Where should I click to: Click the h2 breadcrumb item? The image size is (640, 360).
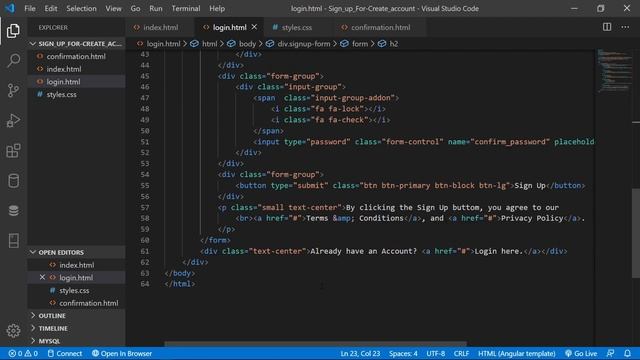click(388, 44)
